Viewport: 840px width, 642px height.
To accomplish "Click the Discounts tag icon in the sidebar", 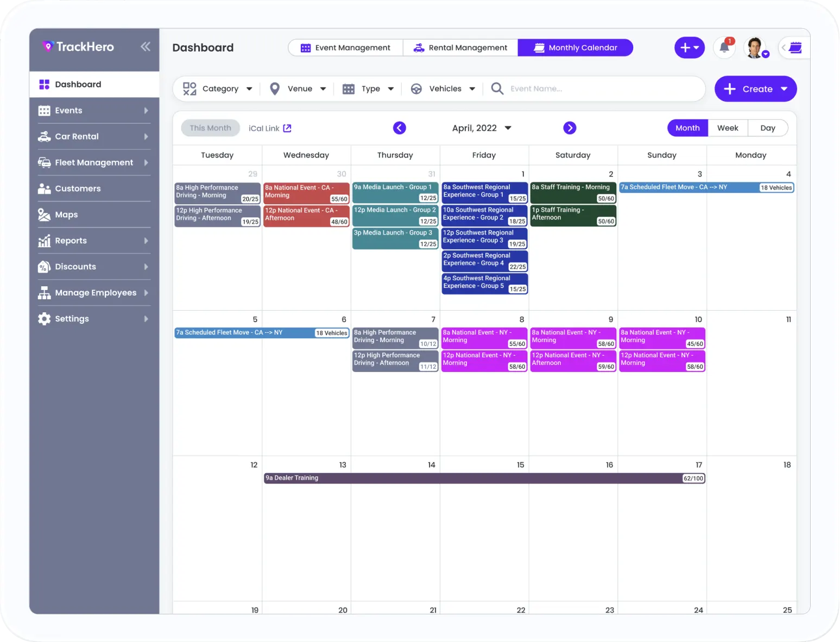I will tap(45, 267).
